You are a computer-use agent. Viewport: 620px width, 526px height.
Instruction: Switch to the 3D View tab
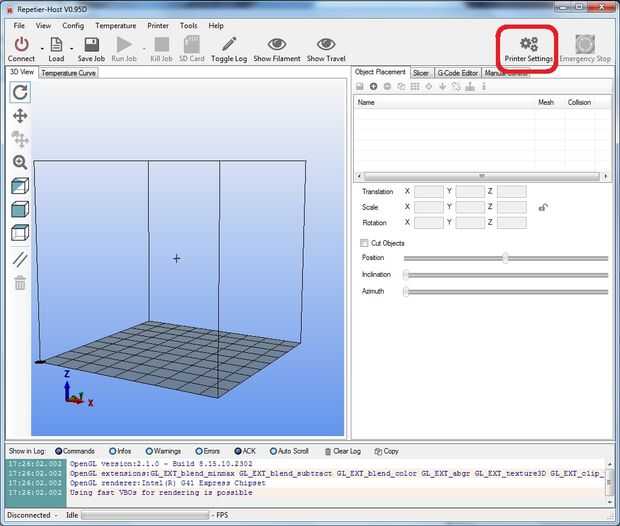22,72
